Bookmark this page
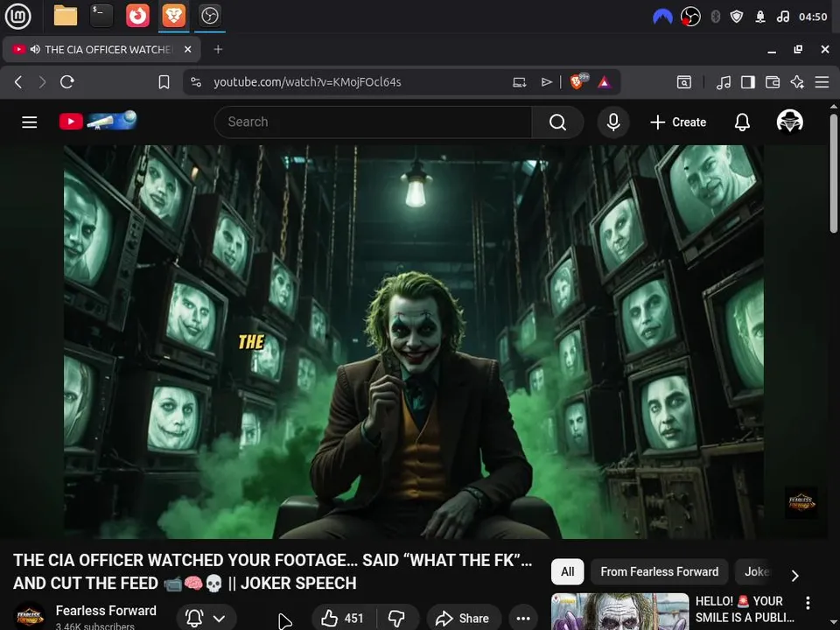This screenshot has height=630, width=840. (x=164, y=82)
